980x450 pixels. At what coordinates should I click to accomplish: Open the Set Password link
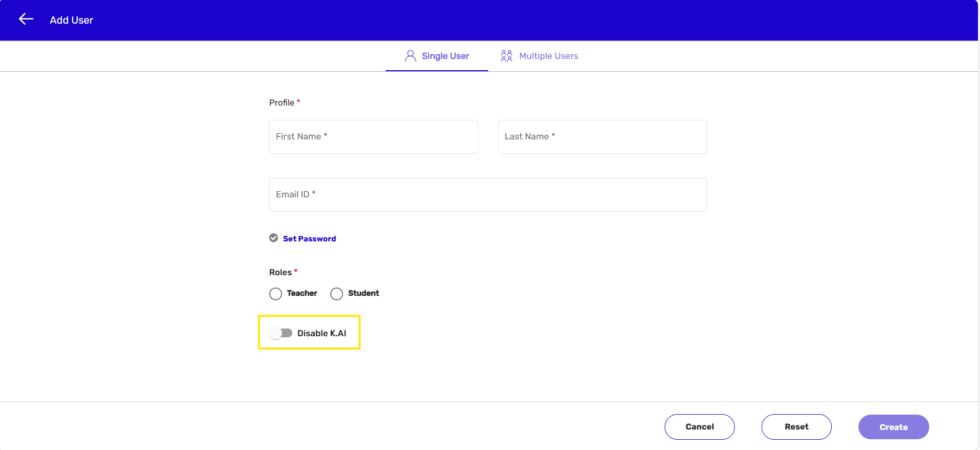click(310, 239)
